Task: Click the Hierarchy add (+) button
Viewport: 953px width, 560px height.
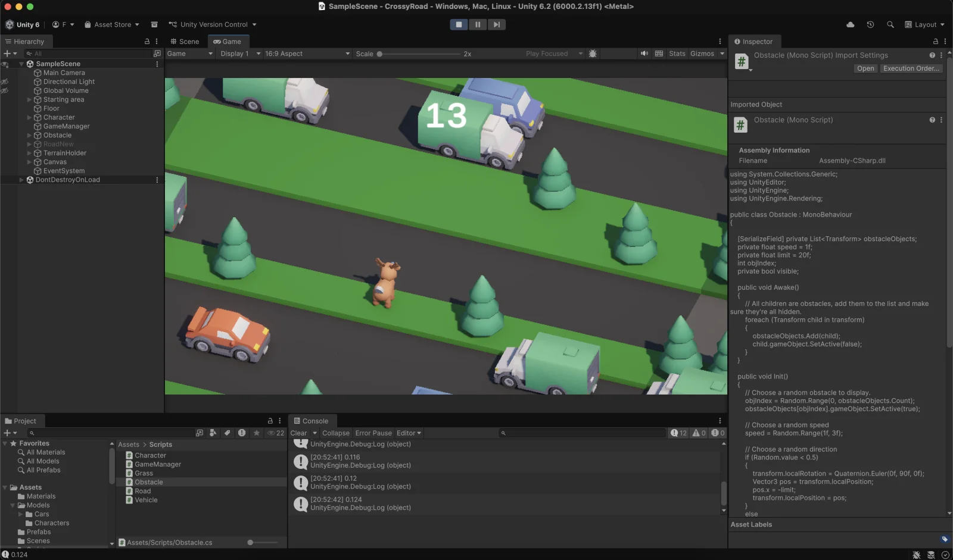Action: coord(10,54)
